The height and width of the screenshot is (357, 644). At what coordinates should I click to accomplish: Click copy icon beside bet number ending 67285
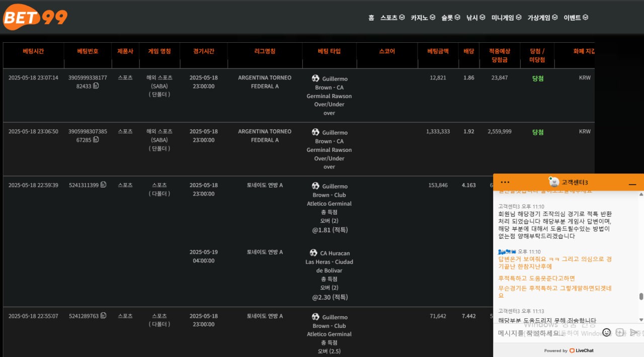96,140
